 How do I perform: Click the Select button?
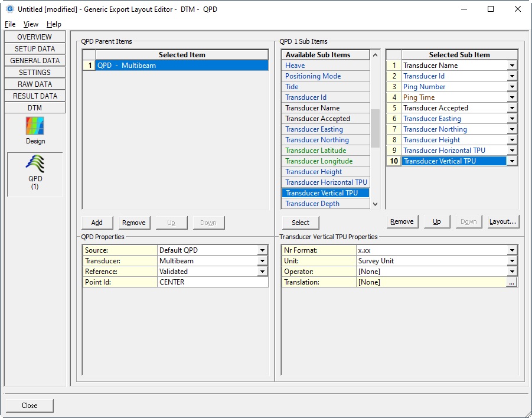(x=300, y=223)
